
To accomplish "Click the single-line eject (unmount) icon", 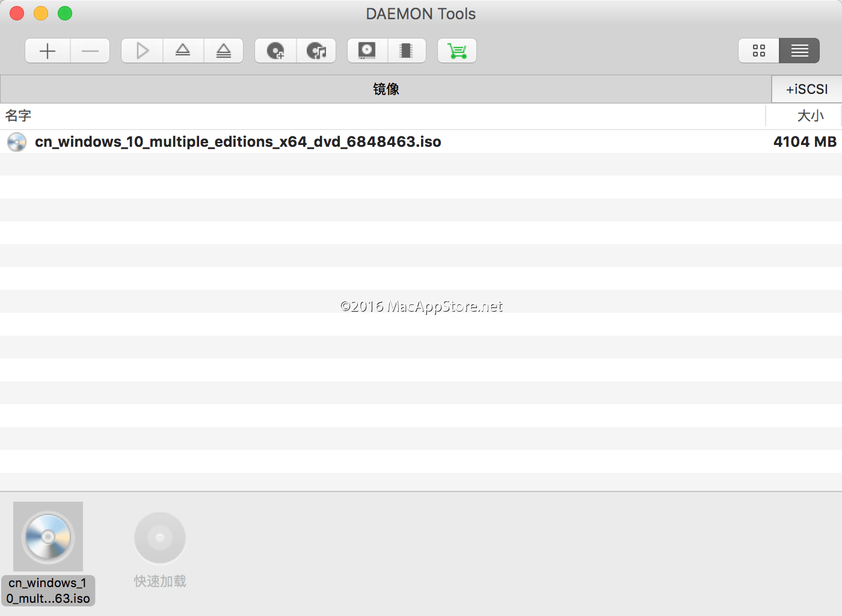I will click(x=183, y=51).
